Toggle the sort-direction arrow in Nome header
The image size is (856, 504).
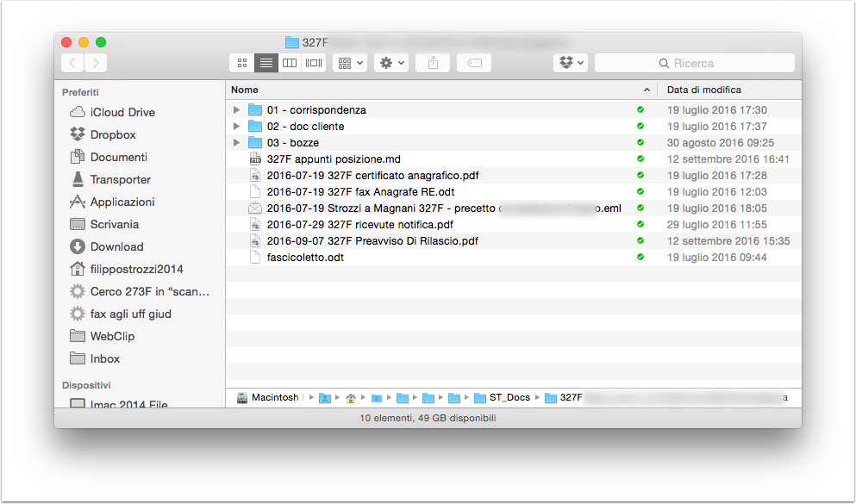pyautogui.click(x=647, y=90)
